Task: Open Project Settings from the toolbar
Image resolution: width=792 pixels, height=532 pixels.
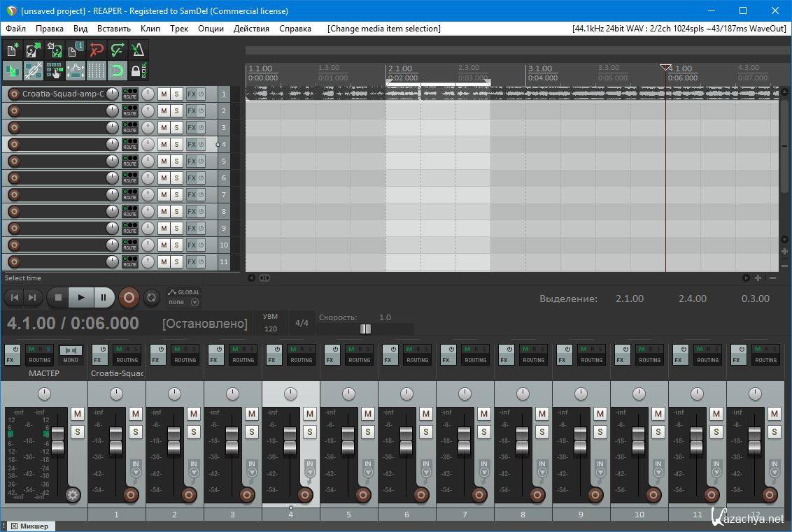Action: [76, 50]
